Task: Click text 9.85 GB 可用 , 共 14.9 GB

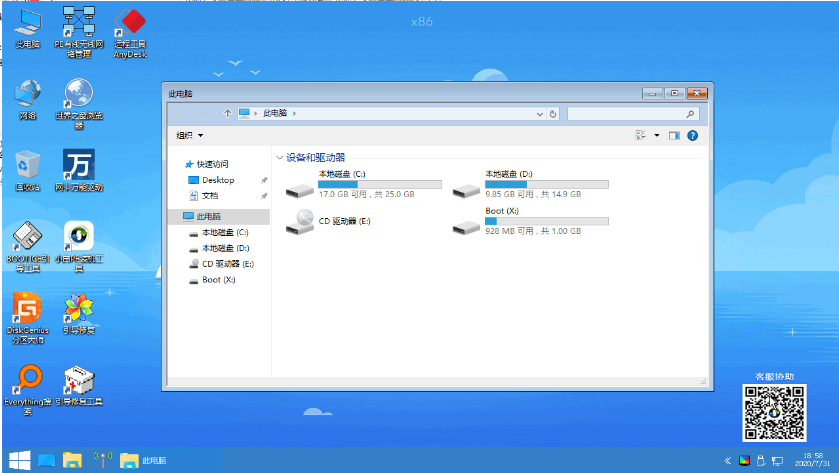Action: click(533, 194)
